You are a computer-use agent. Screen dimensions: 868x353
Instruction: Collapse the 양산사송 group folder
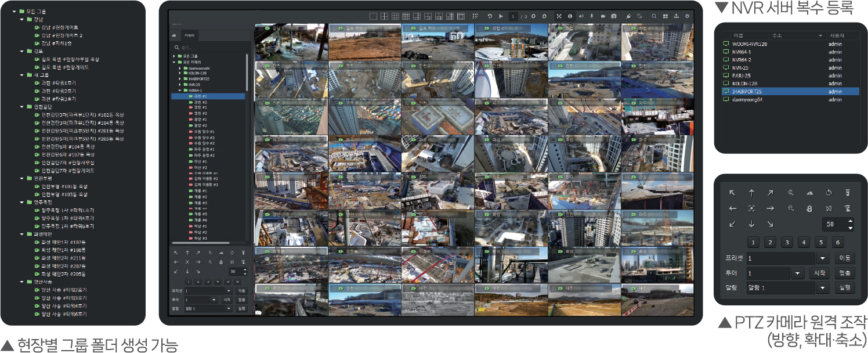point(21,282)
